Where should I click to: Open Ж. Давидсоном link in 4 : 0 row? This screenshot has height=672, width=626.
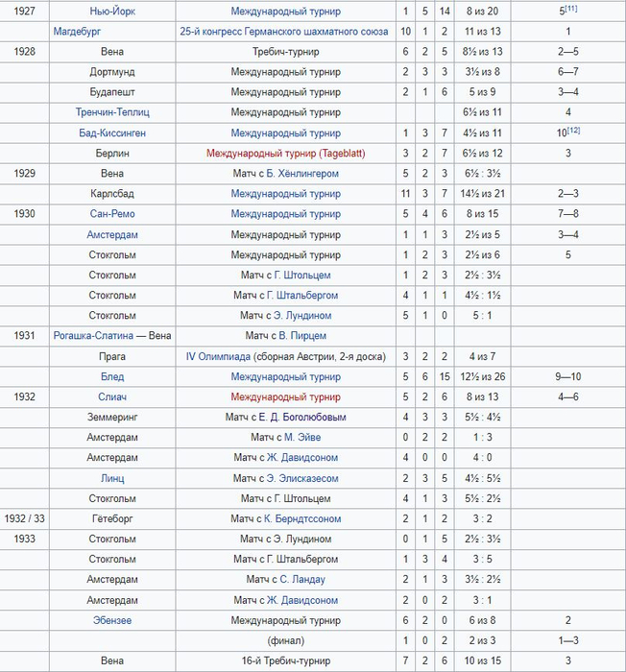pyautogui.click(x=302, y=457)
